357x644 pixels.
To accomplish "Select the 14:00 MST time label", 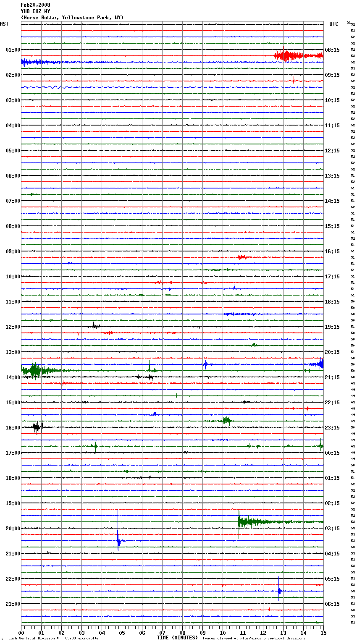I will click(13, 377).
